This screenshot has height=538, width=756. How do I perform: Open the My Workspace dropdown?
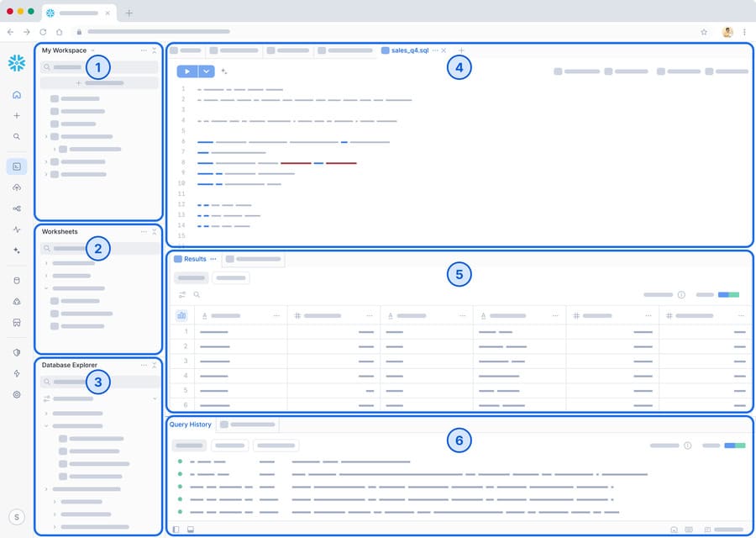tap(92, 50)
